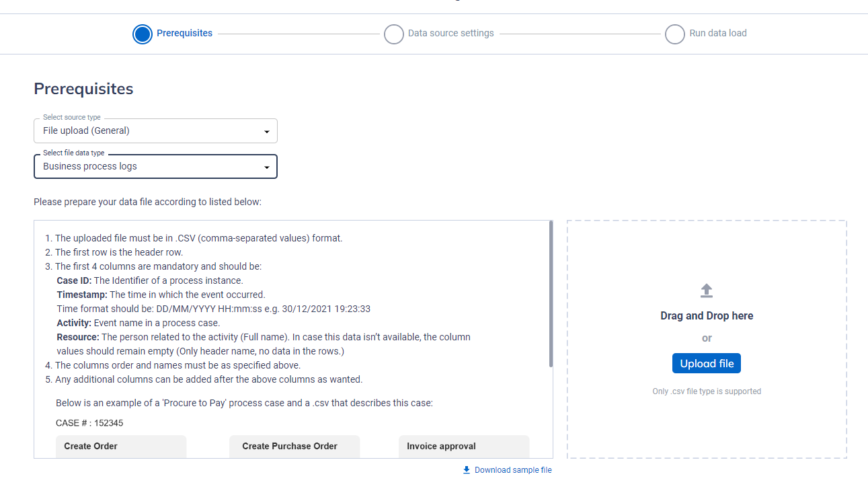This screenshot has height=493, width=868.
Task: Open the Select source type dropdown
Action: 155,130
